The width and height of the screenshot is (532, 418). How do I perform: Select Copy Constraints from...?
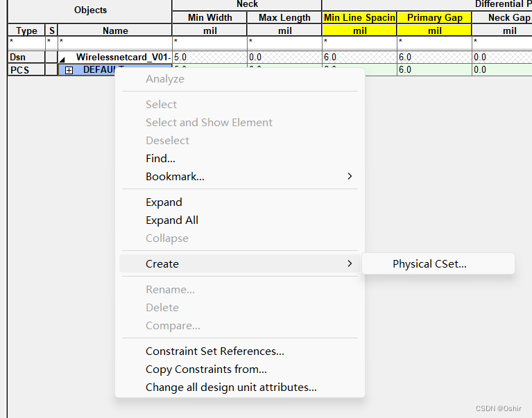click(x=206, y=369)
